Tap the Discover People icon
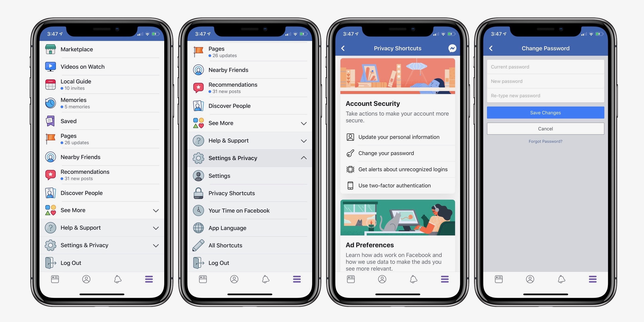 pos(50,193)
